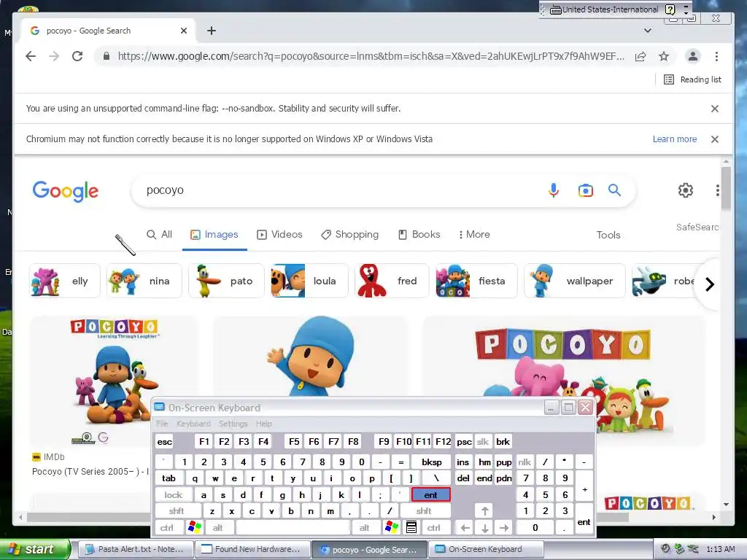
Task: Close the pocoyo Google Search tab
Action: (184, 31)
